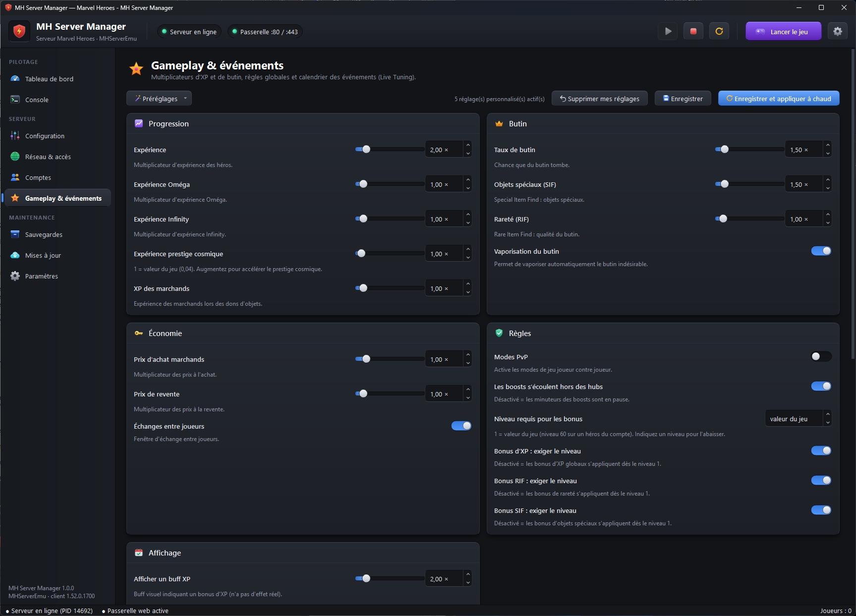
Task: Click Supprimer mes réglages button
Action: click(x=599, y=98)
